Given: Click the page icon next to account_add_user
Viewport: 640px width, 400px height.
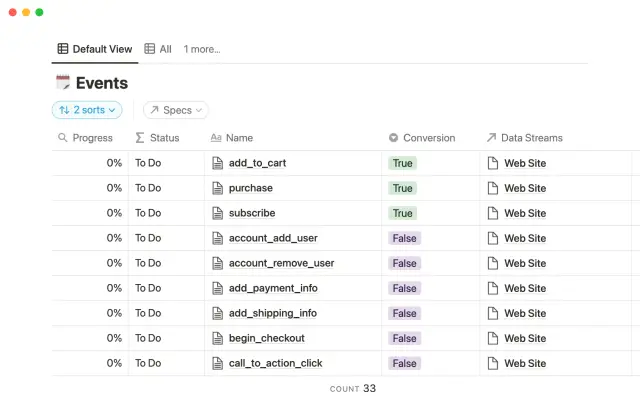Looking at the screenshot, I should (x=218, y=238).
